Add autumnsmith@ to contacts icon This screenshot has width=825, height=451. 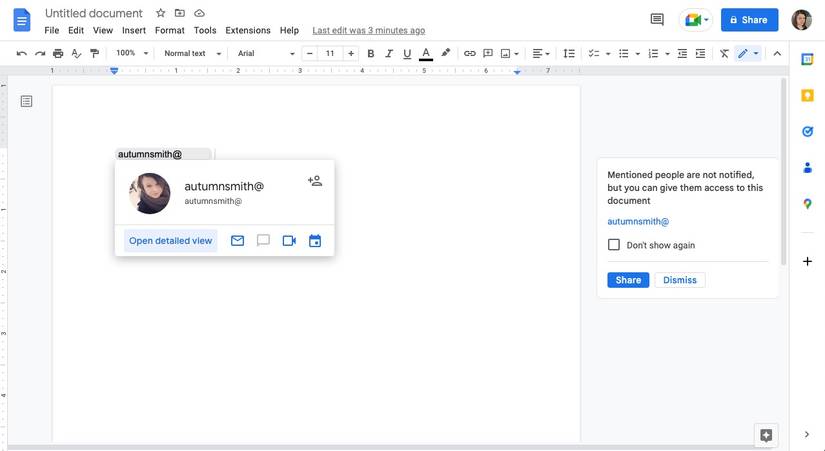(x=315, y=181)
